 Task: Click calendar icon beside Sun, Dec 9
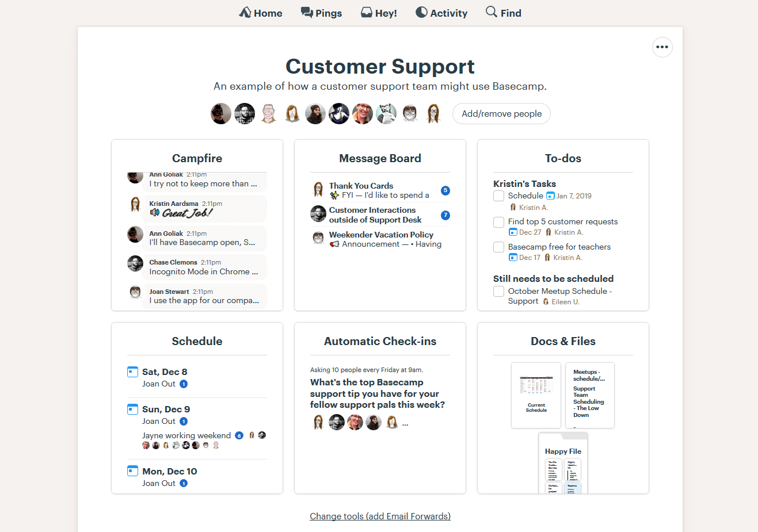133,409
